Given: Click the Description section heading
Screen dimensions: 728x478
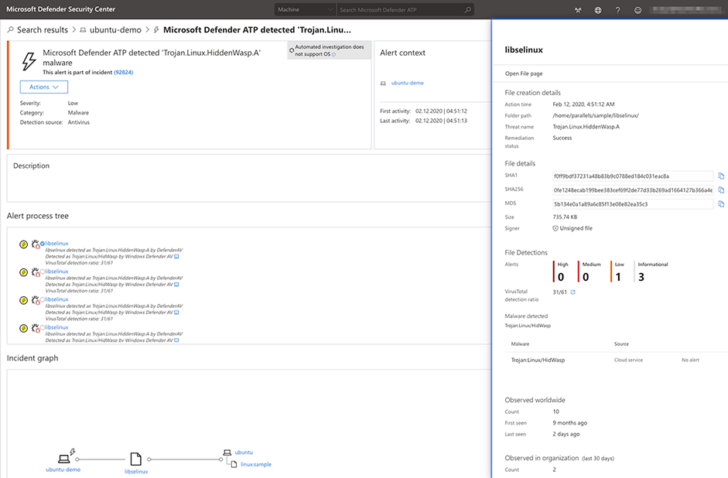Looking at the screenshot, I should pos(31,166).
